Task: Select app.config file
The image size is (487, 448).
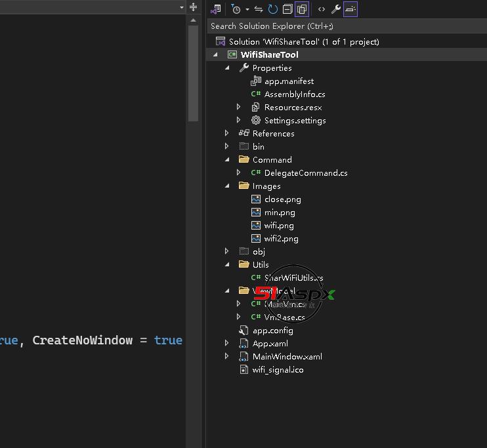Action: click(x=273, y=331)
